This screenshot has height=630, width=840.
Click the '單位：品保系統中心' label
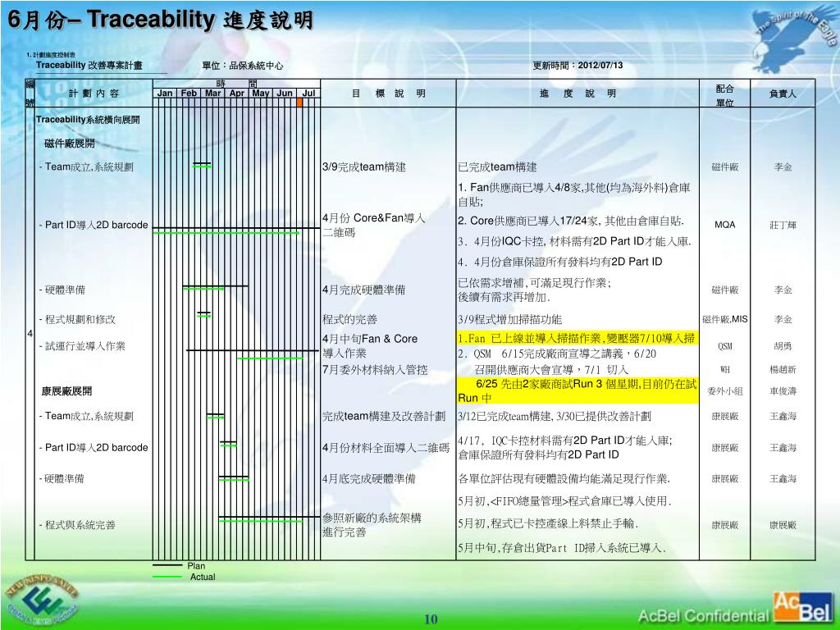[242, 66]
